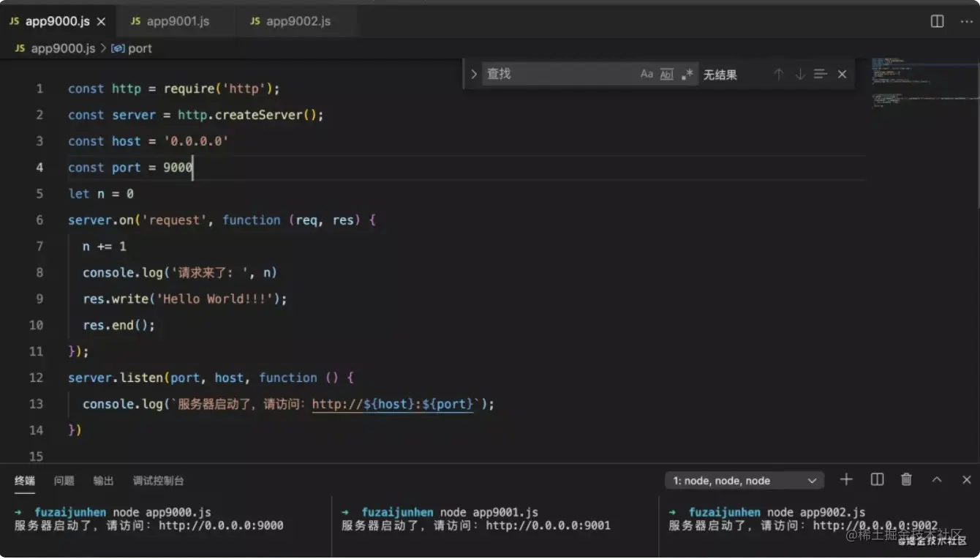Open the '1: node, node, node' terminal dropdown
980x559 pixels.
point(745,481)
